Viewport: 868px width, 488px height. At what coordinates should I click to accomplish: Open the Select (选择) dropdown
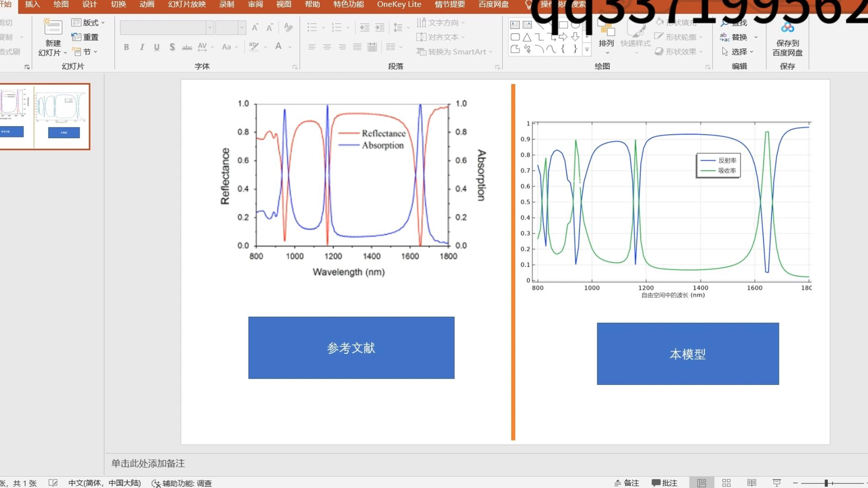pos(737,52)
